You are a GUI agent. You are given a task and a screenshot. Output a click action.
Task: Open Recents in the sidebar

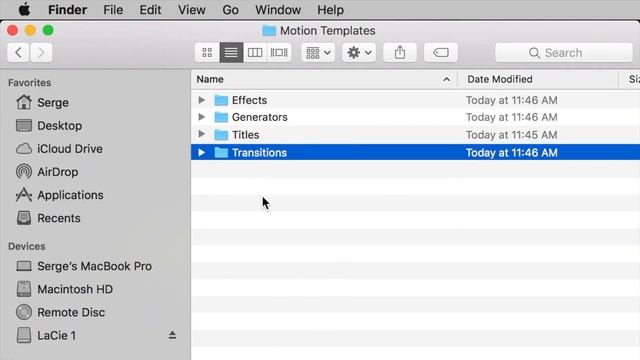click(x=48, y=218)
